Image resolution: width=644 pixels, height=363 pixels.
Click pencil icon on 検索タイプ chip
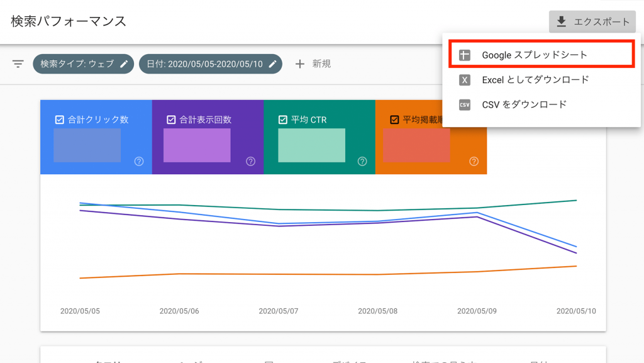pos(125,64)
